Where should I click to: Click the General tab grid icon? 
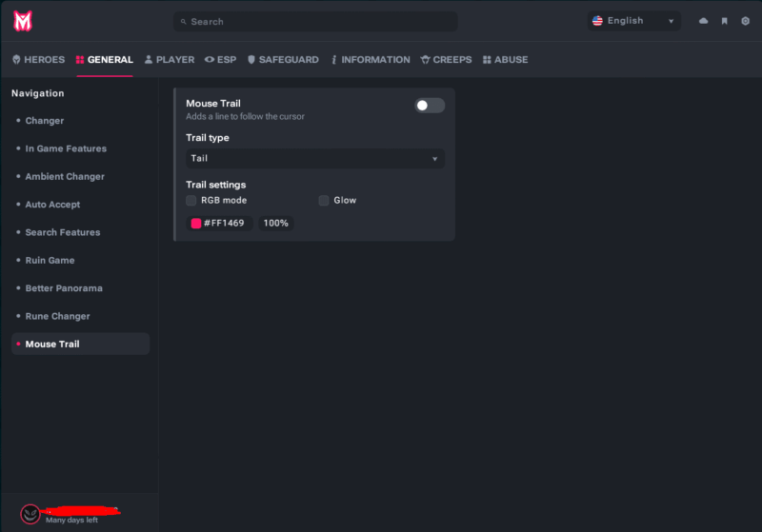coord(80,60)
